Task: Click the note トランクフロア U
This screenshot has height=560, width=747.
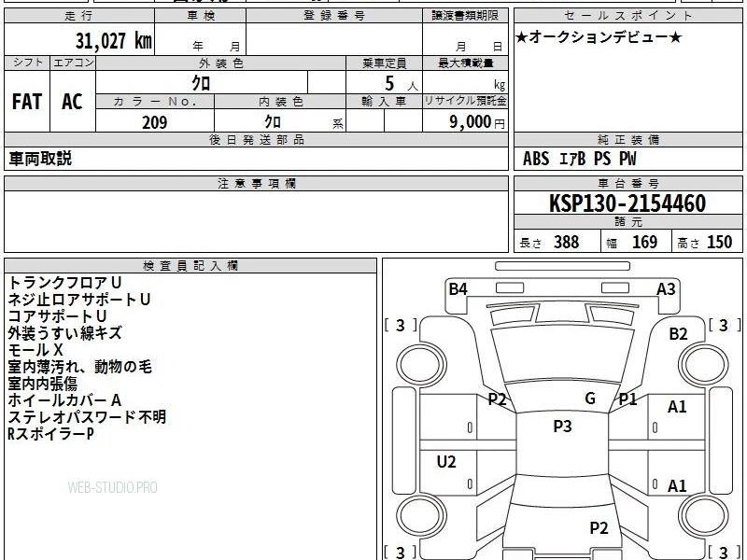Action: (64, 283)
